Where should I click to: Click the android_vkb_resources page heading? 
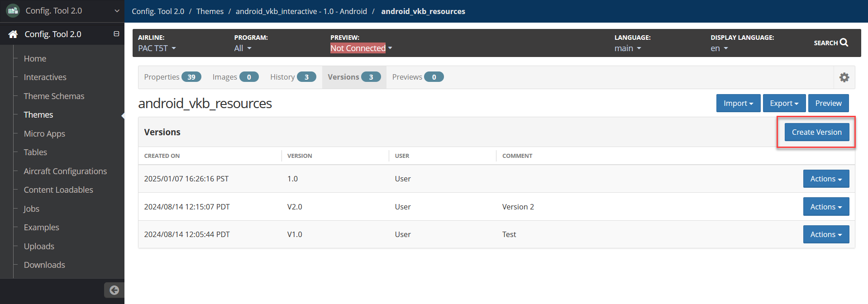coord(205,104)
